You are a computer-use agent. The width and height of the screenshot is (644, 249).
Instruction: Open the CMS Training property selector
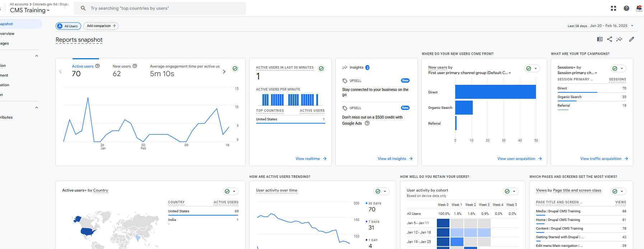(x=30, y=10)
